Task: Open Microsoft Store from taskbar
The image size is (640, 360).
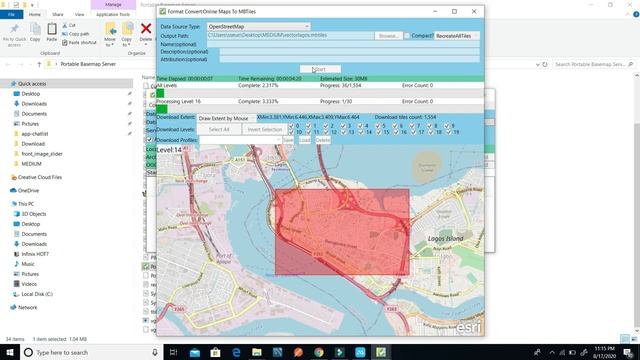Action: tap(215, 352)
